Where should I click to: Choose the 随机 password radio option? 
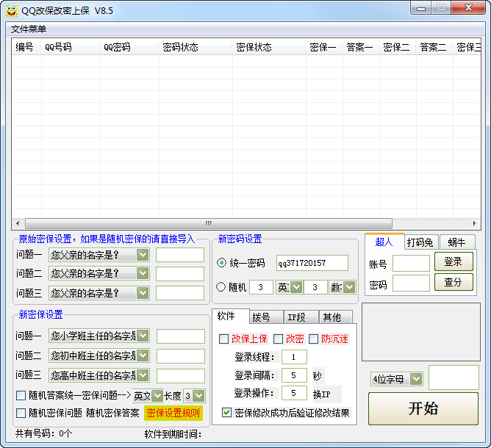221,287
